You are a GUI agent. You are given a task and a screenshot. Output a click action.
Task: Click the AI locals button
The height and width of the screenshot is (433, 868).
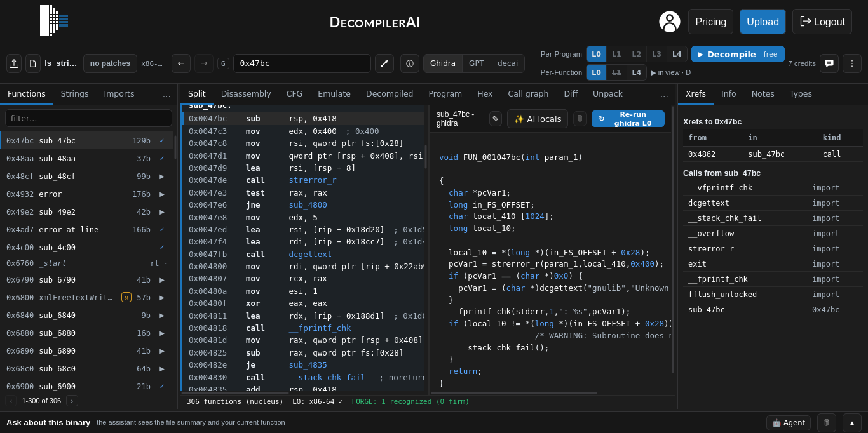[538, 119]
